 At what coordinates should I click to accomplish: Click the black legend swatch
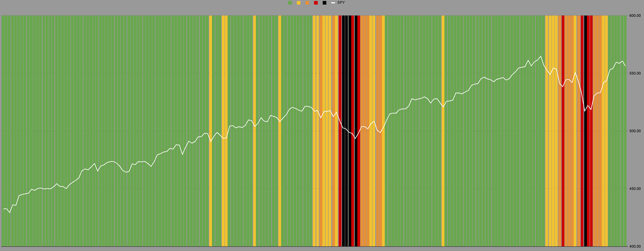(x=325, y=3)
